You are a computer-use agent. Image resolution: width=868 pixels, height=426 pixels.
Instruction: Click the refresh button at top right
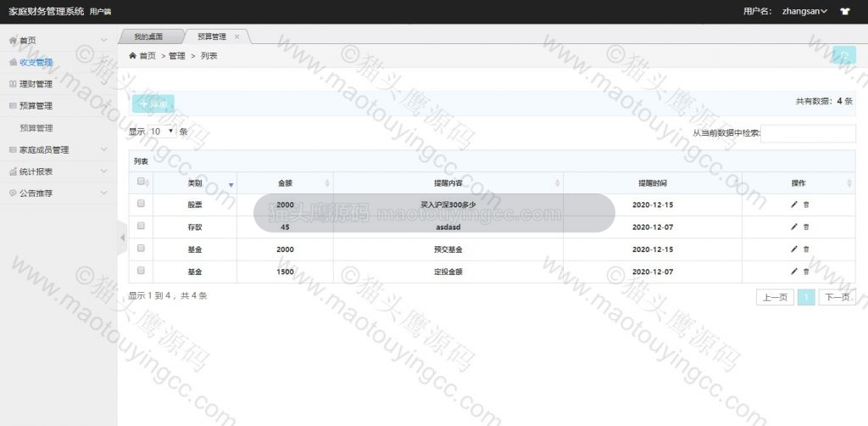(844, 55)
